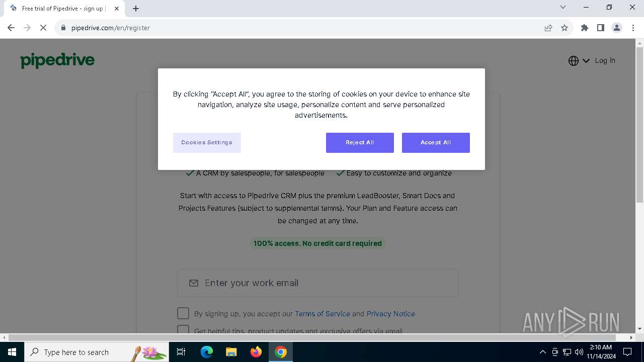The image size is (644, 362).
Task: Click the vertical scrollbar thumb
Action: (639, 125)
